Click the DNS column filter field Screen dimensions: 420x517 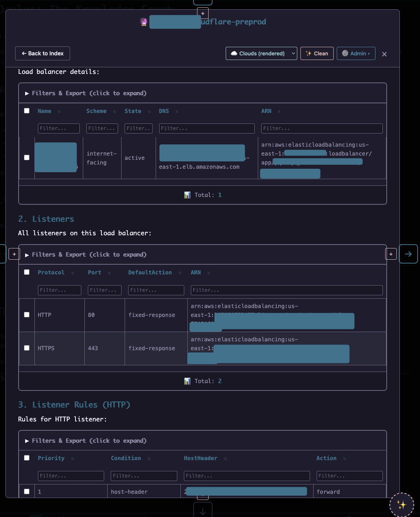206,128
